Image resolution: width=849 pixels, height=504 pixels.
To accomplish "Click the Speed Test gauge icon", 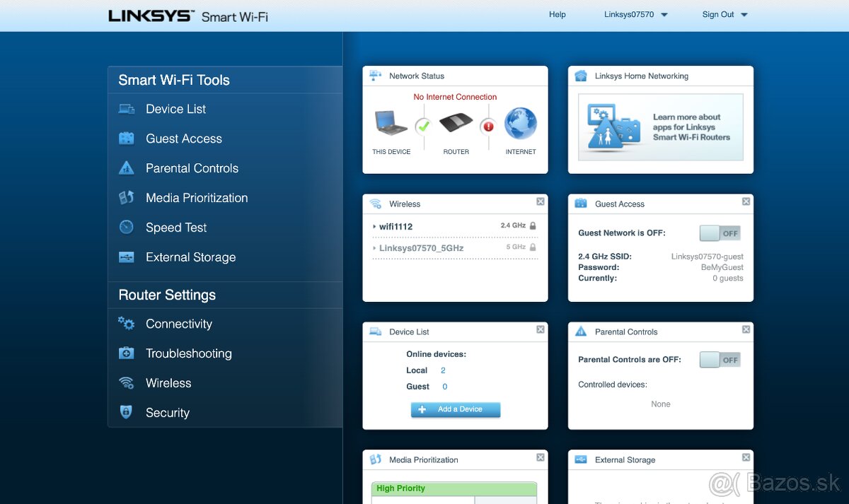I will point(127,228).
